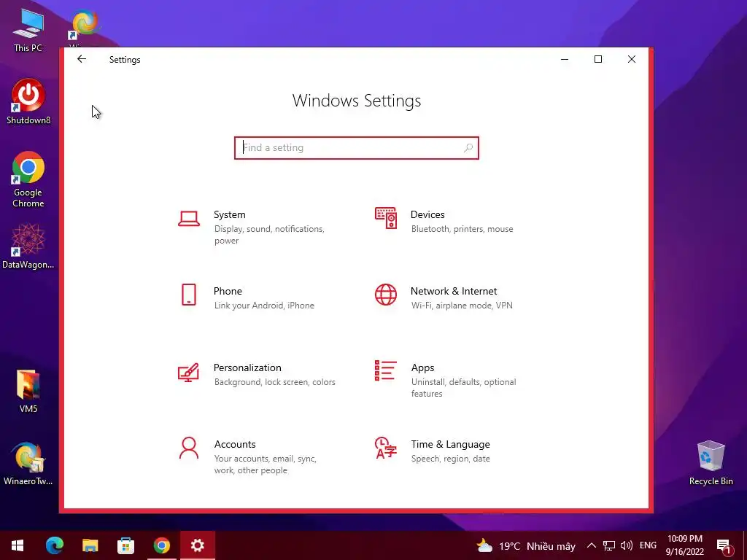Maximize the Settings window
This screenshot has height=560, width=747.
598,59
